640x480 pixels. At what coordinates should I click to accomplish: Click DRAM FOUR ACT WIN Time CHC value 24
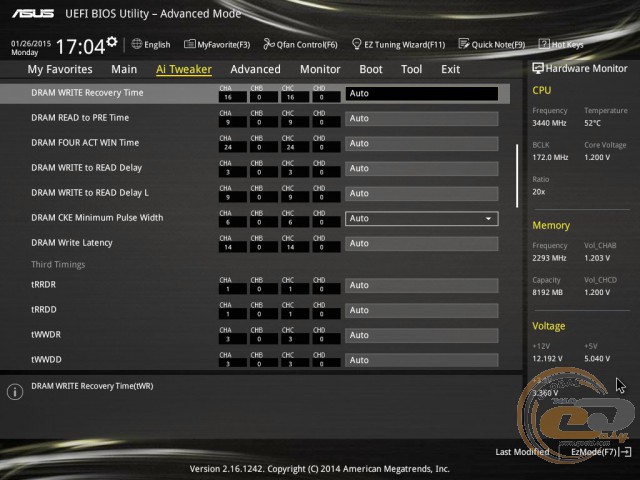point(295,147)
